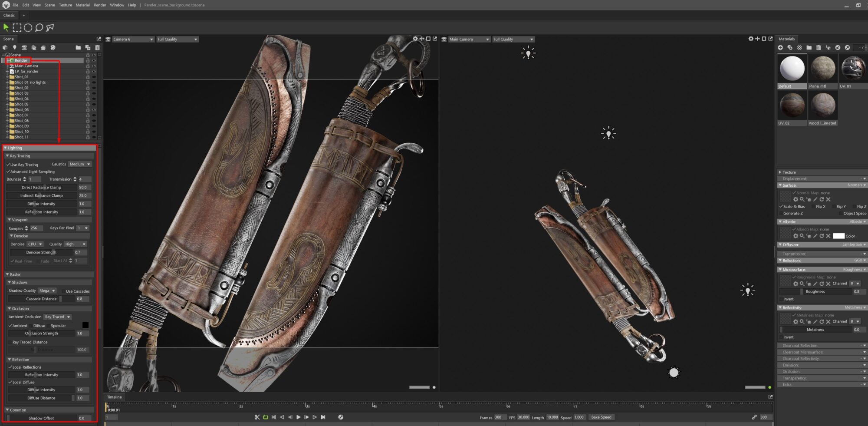The image size is (868, 426).
Task: Switch to the Classic workspace tab
Action: [x=9, y=15]
